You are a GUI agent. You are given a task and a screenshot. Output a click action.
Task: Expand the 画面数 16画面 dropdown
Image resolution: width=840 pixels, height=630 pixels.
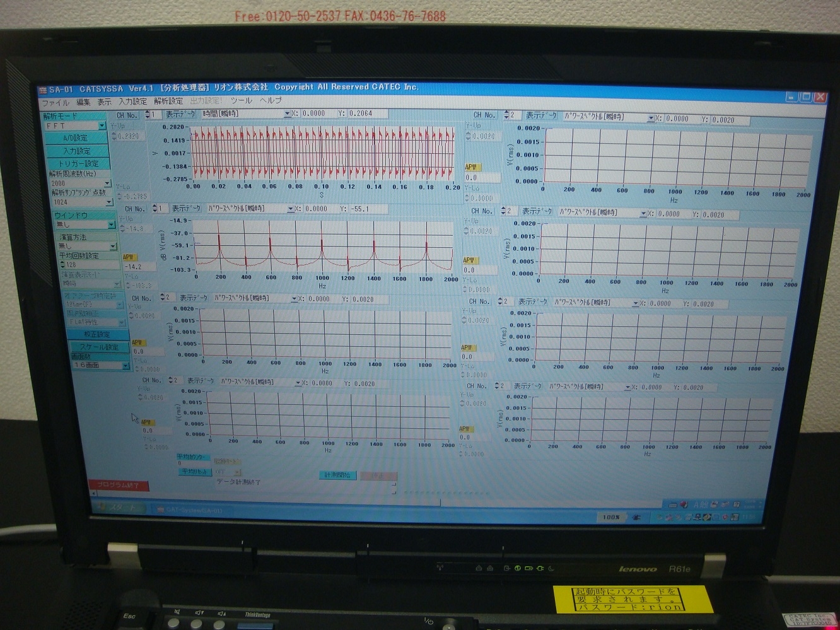[125, 365]
